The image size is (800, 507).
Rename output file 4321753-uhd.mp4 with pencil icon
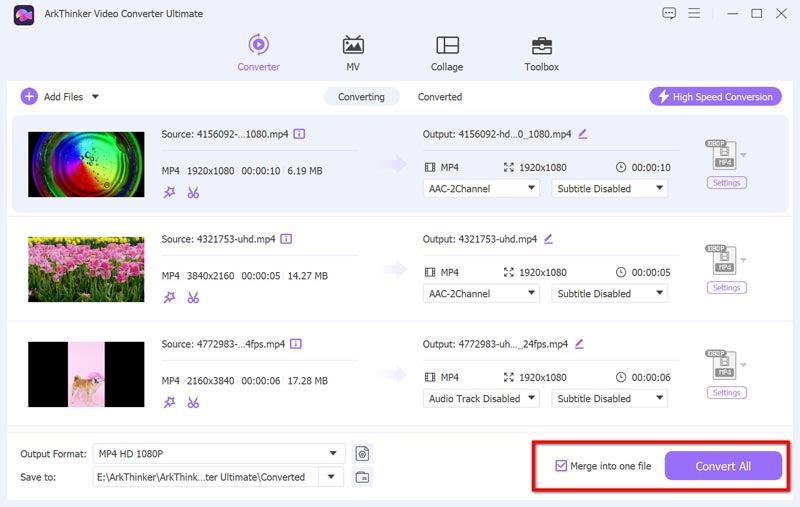(x=548, y=239)
